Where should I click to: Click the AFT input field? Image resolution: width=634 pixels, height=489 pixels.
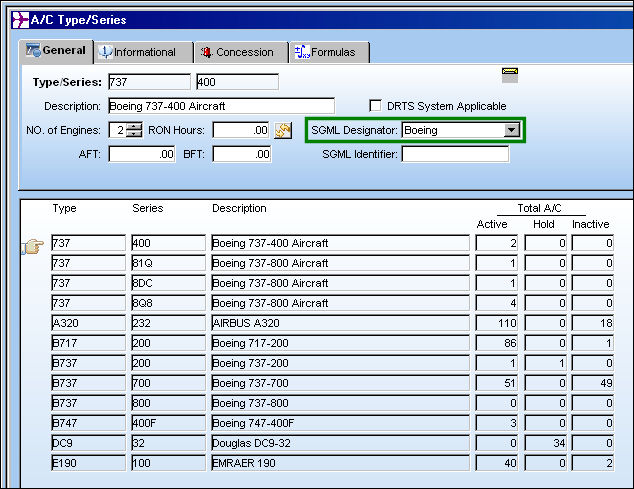click(142, 154)
